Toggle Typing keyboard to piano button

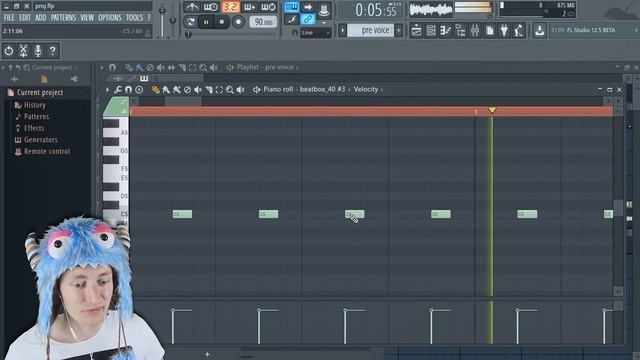(291, 7)
